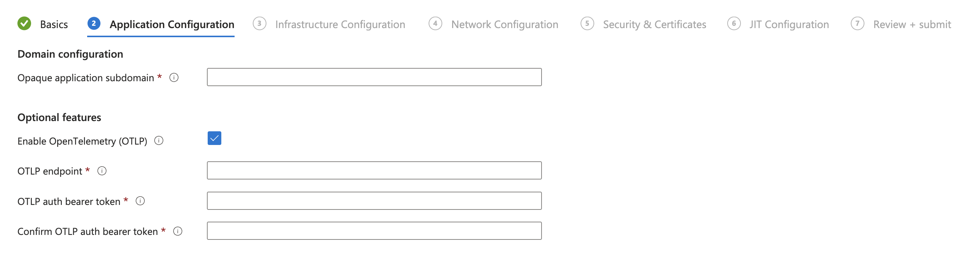This screenshot has width=980, height=274.
Task: Select the JIT Configuration tab
Action: point(789,24)
